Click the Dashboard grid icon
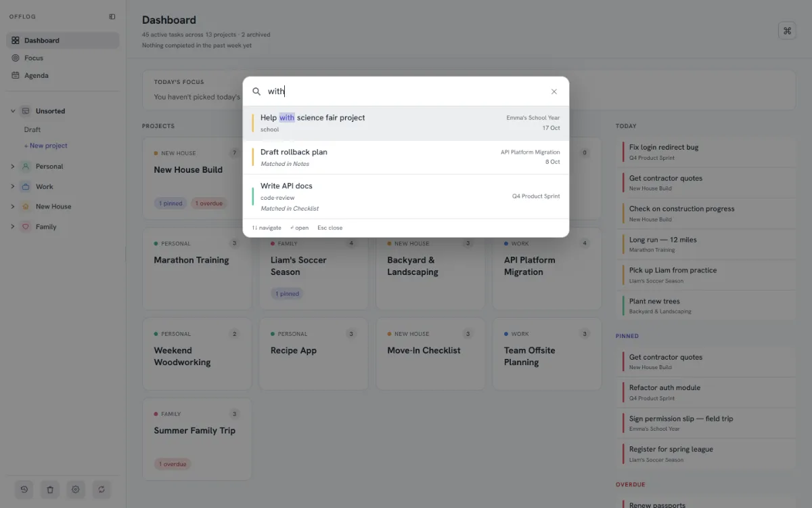This screenshot has height=508, width=812. tap(16, 41)
